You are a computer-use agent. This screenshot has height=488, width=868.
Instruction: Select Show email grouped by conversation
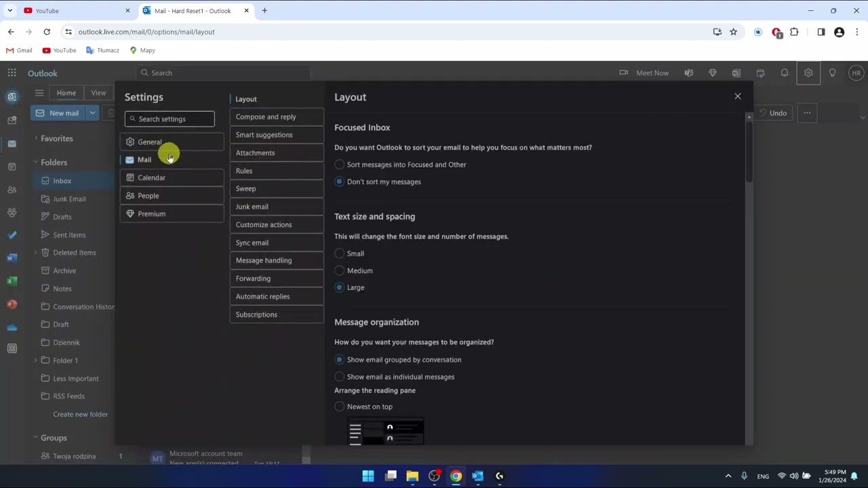(340, 360)
